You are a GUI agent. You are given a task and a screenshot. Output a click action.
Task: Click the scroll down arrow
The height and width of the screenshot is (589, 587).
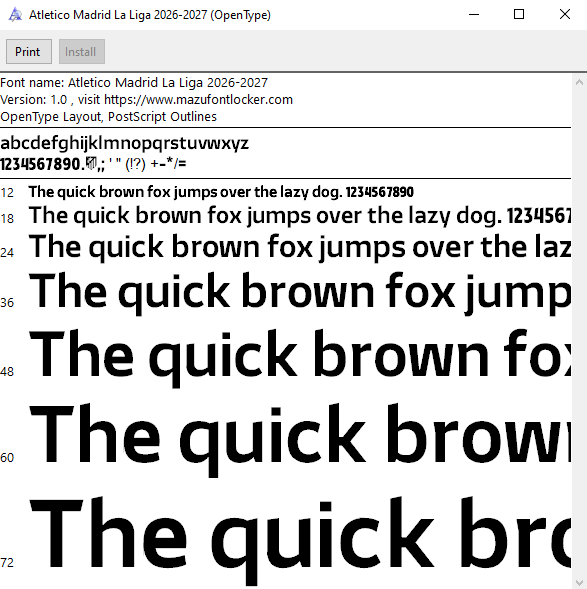(579, 582)
